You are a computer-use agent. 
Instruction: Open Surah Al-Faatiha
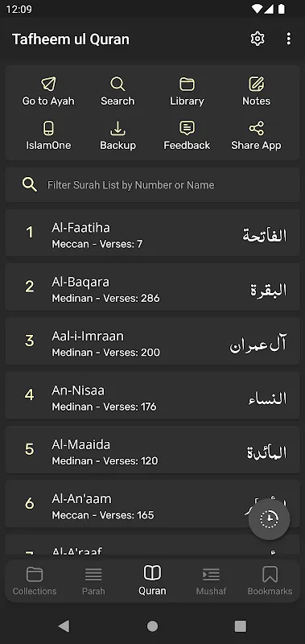tap(152, 233)
